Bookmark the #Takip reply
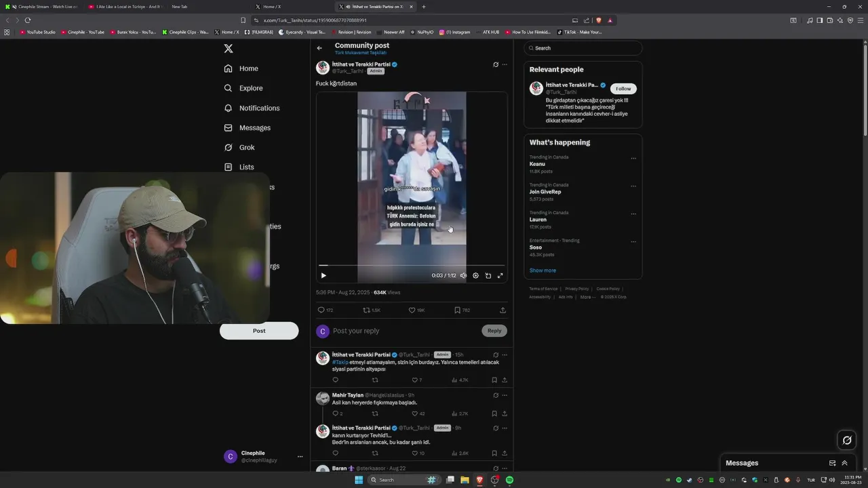Viewport: 868px width, 488px height. [x=494, y=380]
